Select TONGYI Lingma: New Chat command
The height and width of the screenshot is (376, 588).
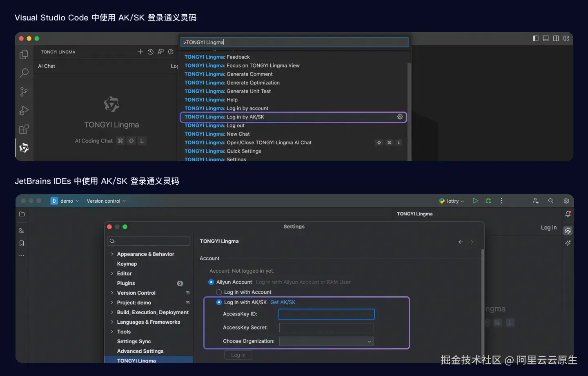coord(294,134)
